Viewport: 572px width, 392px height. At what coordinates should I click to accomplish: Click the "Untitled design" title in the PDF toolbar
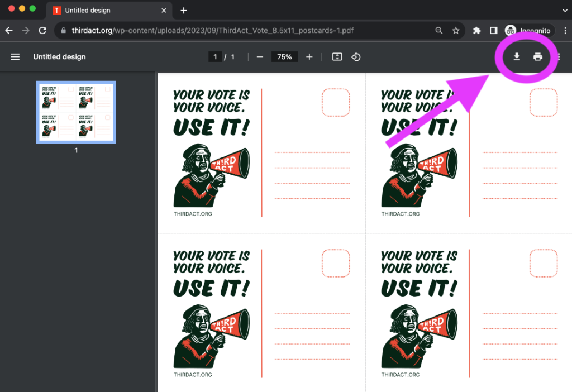pyautogui.click(x=59, y=57)
